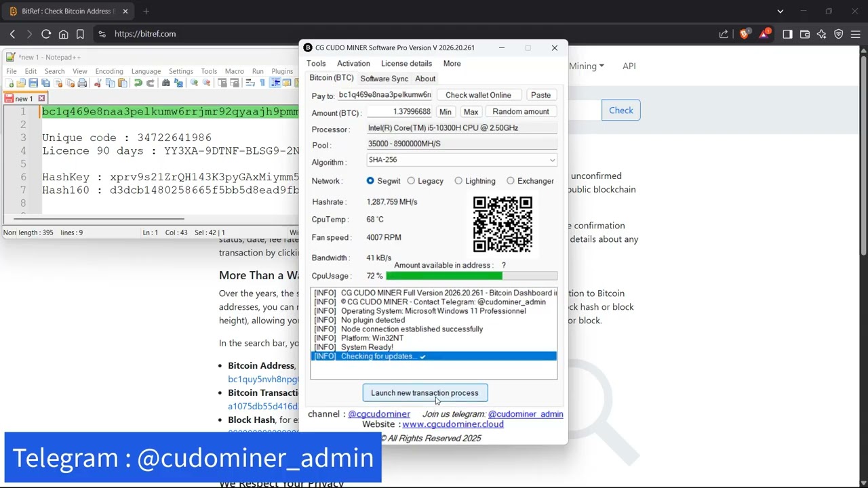Toggle the browser sidebar panel icon
868x488 pixels.
pyautogui.click(x=787, y=34)
